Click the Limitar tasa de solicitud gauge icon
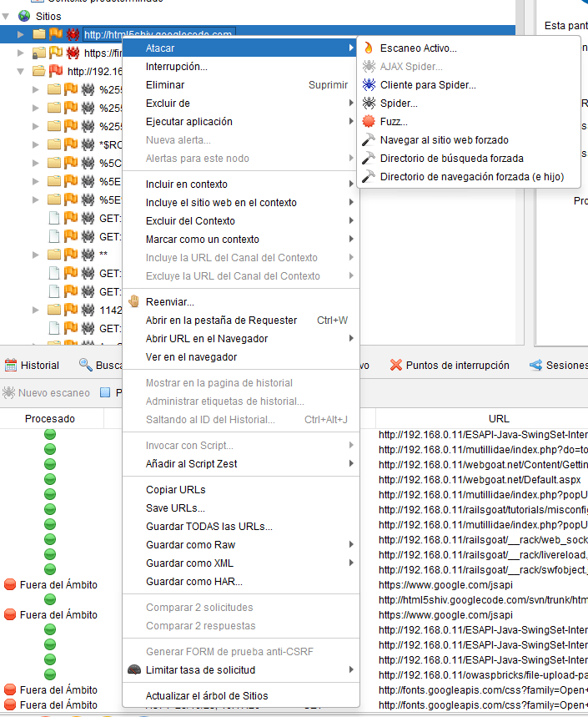 point(133,670)
